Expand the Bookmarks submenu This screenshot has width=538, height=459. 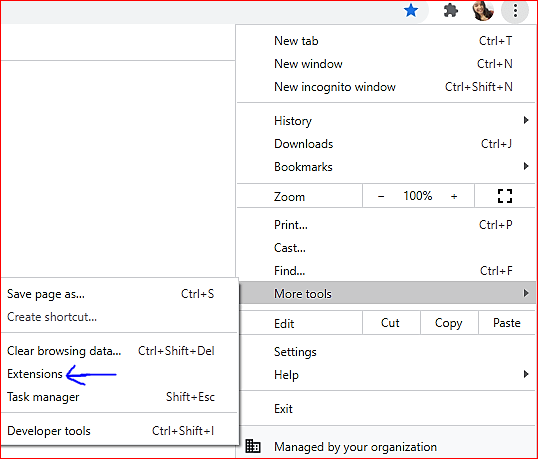[x=386, y=167]
